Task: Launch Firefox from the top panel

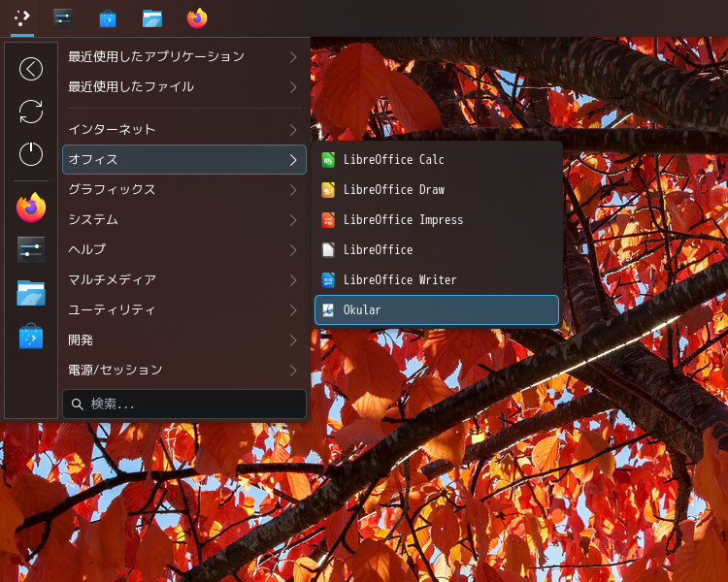Action: (197, 18)
